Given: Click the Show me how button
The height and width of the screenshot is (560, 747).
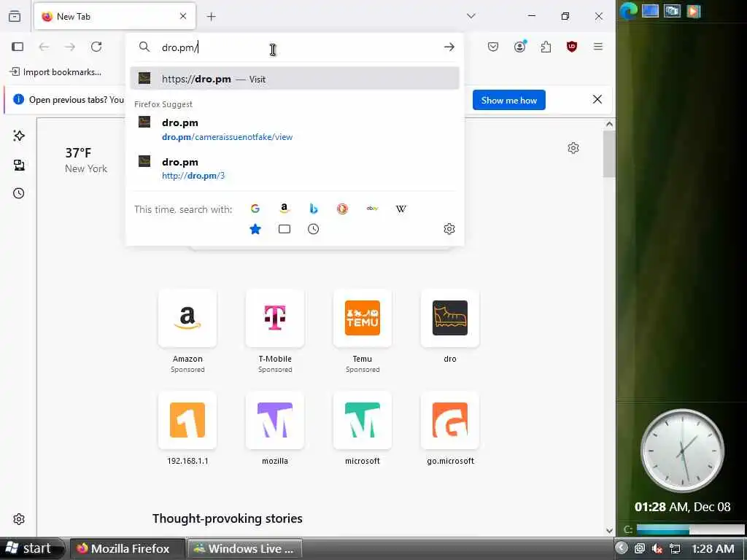Looking at the screenshot, I should click(x=508, y=100).
